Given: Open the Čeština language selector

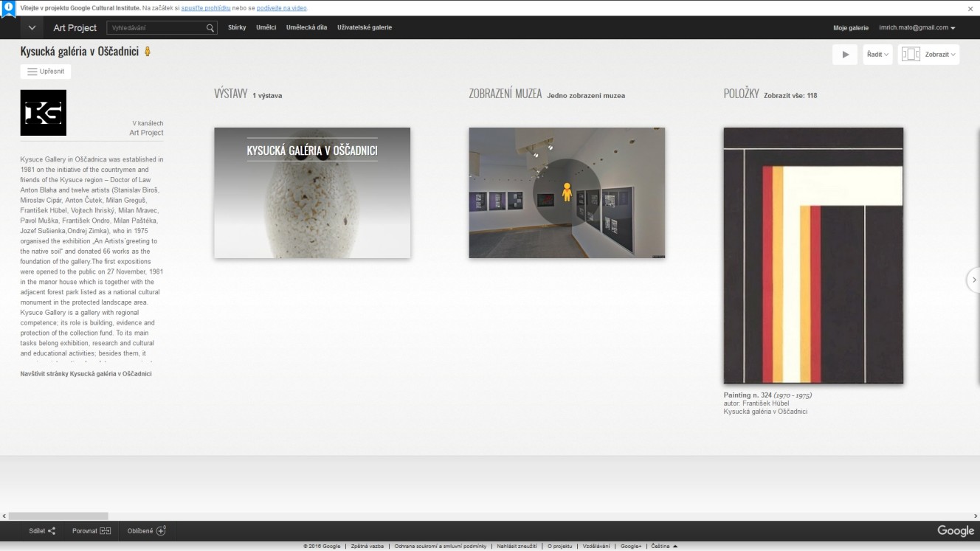Looking at the screenshot, I should (664, 546).
